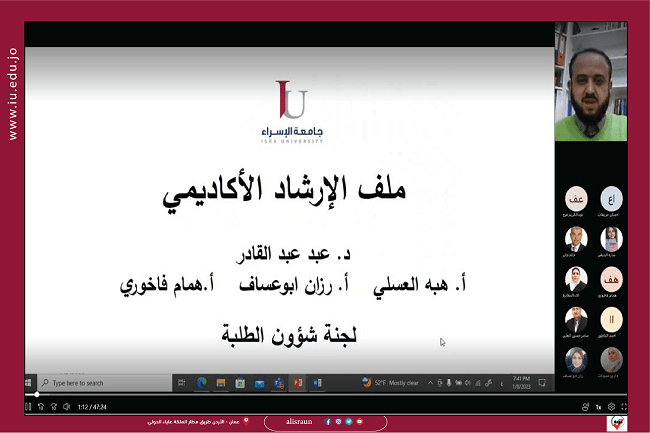Switch to PowerPoint in the taskbar

pos(297,382)
